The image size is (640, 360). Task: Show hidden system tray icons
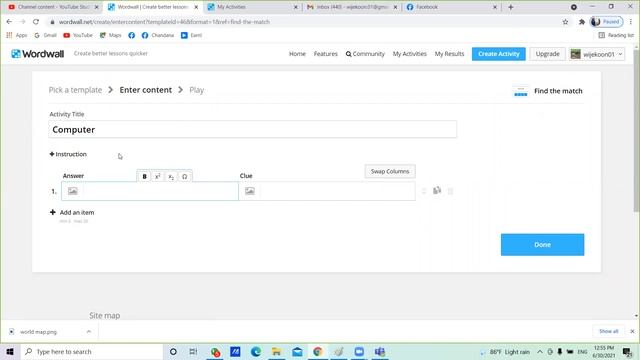click(x=540, y=351)
